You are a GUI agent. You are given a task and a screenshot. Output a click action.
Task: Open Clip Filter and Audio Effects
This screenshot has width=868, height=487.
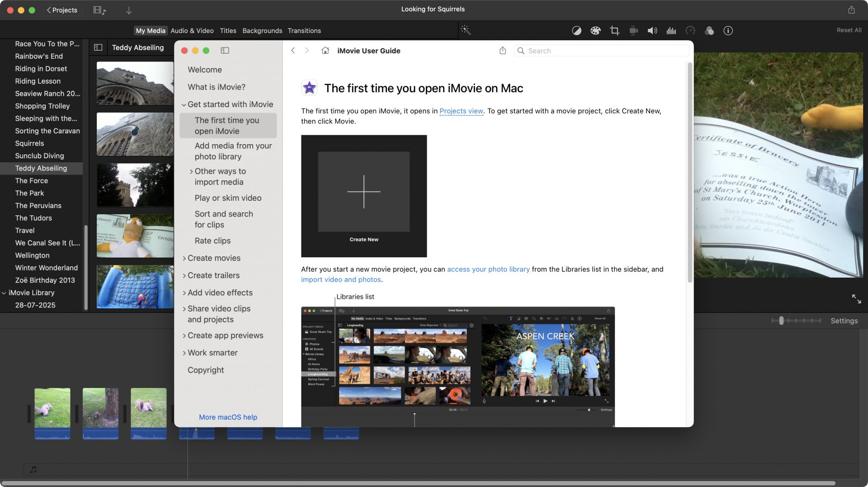coord(709,30)
